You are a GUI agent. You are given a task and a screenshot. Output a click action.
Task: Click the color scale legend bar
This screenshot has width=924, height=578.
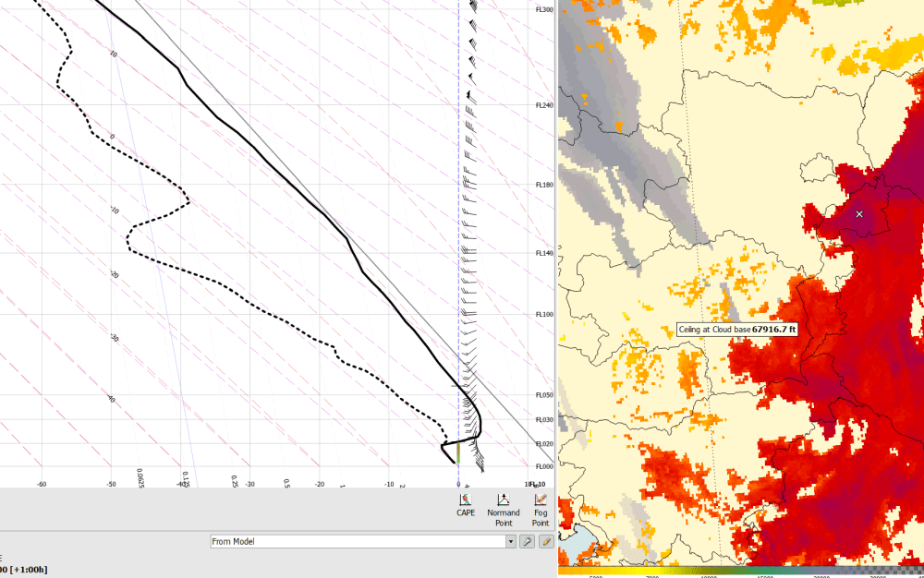pos(739,572)
